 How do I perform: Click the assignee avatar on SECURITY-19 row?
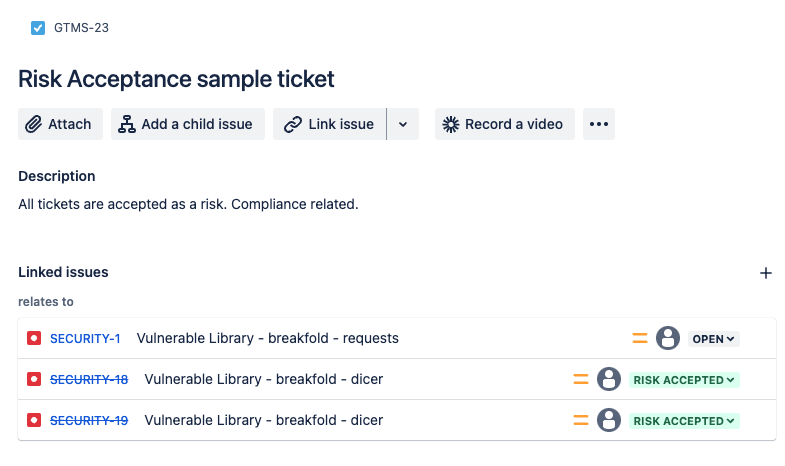609,420
